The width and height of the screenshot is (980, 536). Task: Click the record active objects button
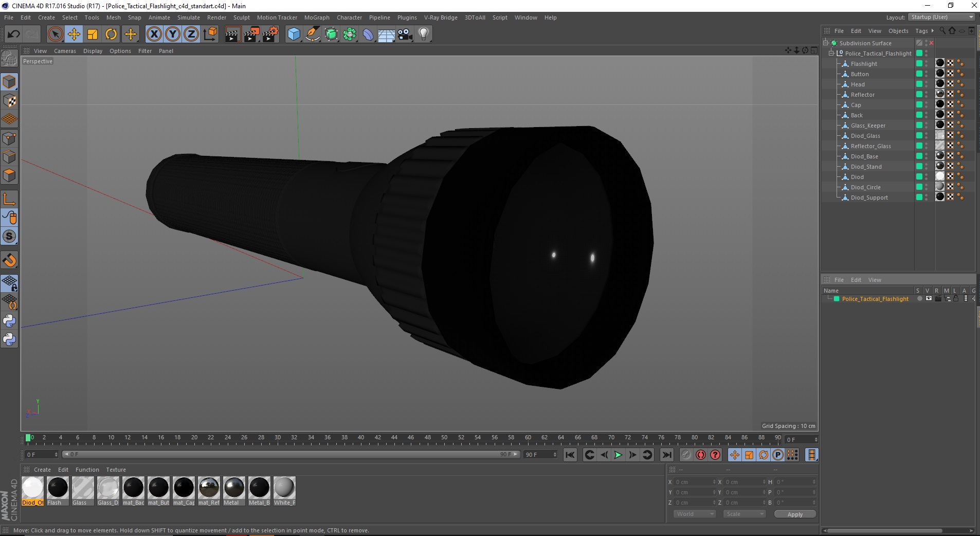(686, 455)
